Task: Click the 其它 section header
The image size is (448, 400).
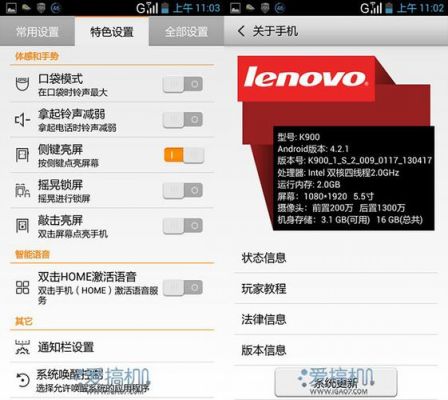Action: point(24,321)
